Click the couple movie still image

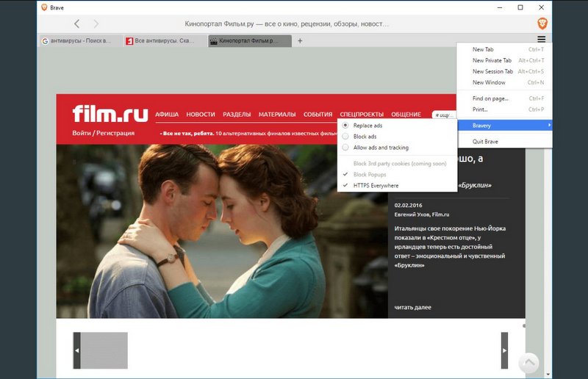click(222, 231)
